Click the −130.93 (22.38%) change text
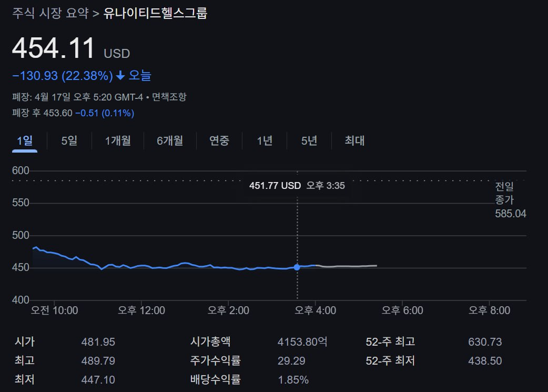Image resolution: width=548 pixels, height=392 pixels. 63,76
